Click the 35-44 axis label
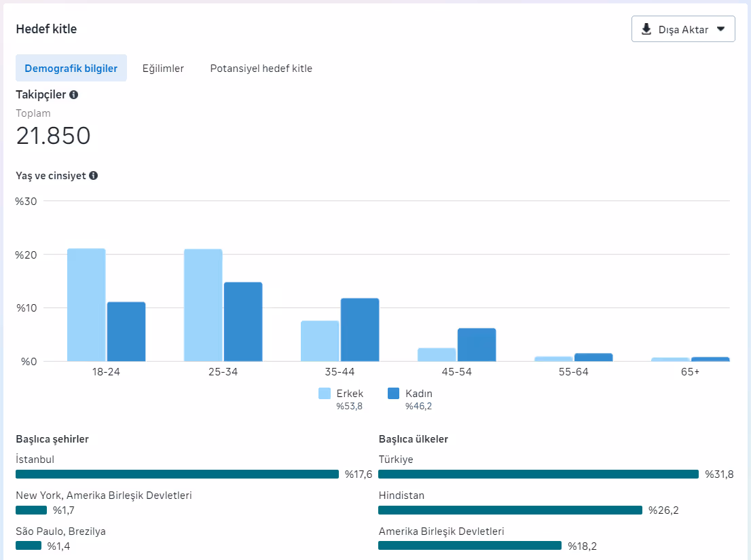This screenshot has width=751, height=560. (340, 372)
